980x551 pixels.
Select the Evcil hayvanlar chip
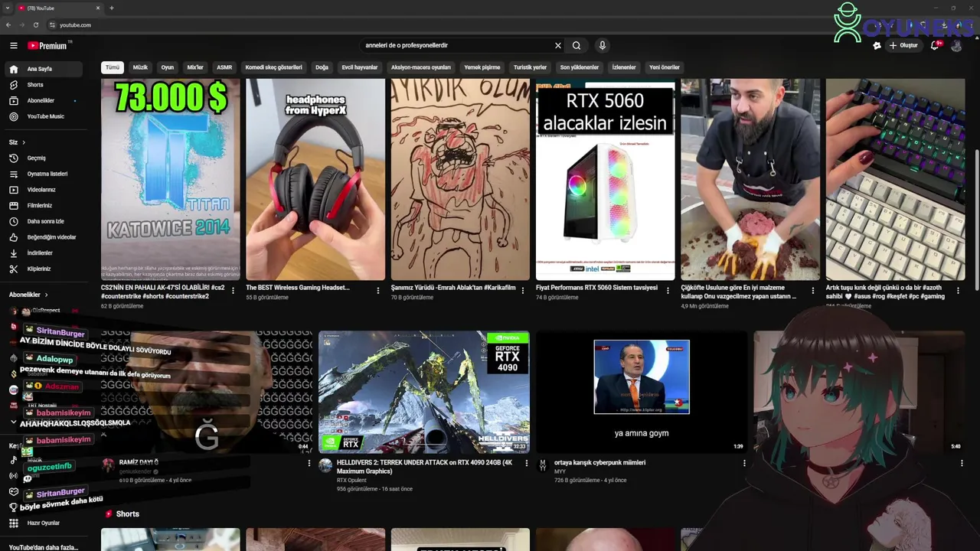(360, 67)
